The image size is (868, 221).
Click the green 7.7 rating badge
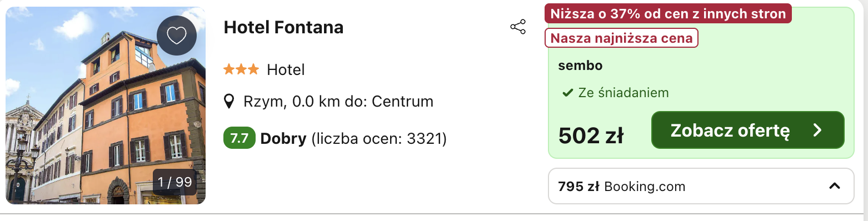tap(240, 138)
